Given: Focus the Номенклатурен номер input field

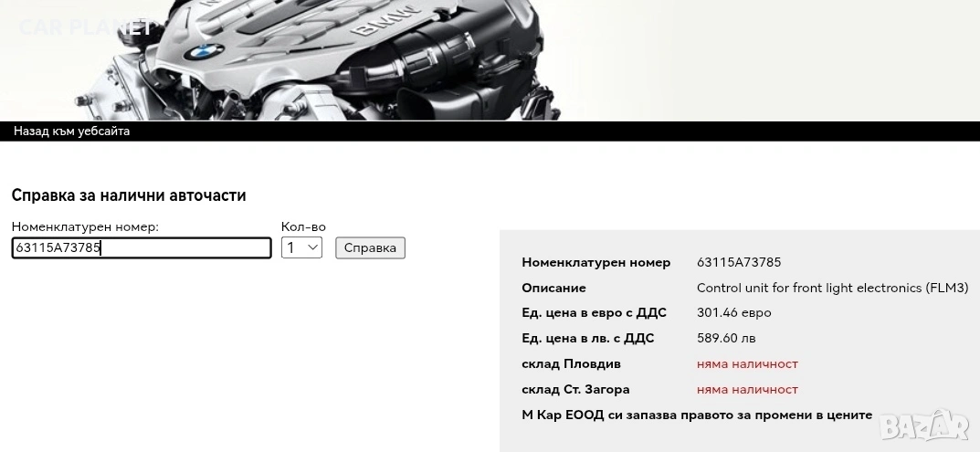Looking at the screenshot, I should click(x=142, y=247).
